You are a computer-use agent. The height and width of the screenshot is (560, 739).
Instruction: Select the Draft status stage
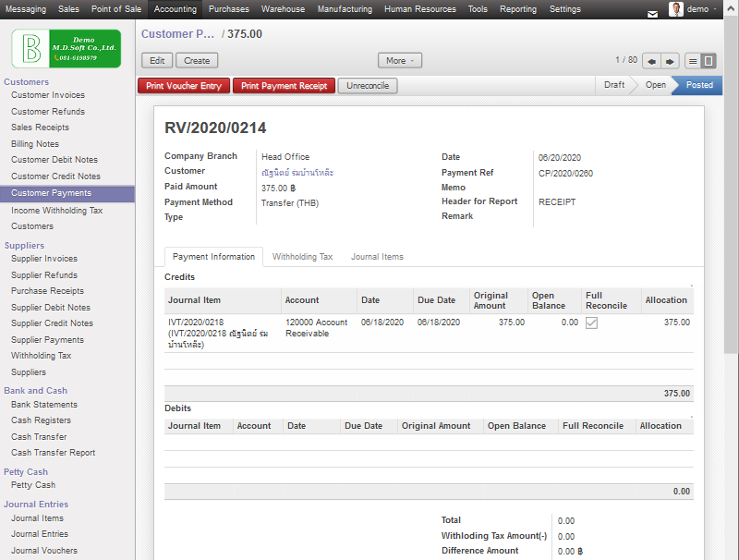[614, 85]
